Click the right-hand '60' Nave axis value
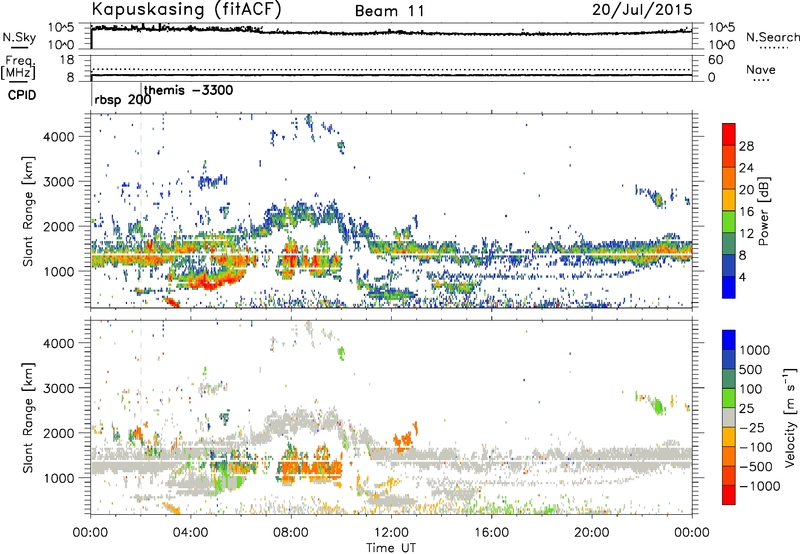Viewport: 800px width, 554px height. [x=715, y=60]
